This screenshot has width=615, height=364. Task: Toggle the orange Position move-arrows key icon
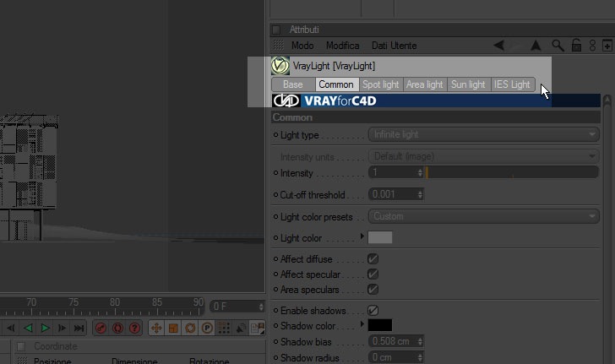[x=156, y=328]
